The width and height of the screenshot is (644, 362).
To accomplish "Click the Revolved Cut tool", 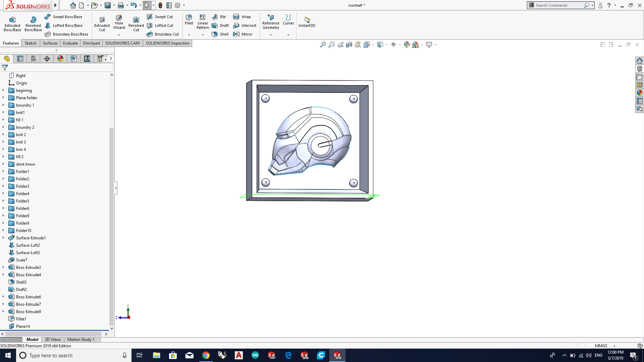I will [x=136, y=23].
